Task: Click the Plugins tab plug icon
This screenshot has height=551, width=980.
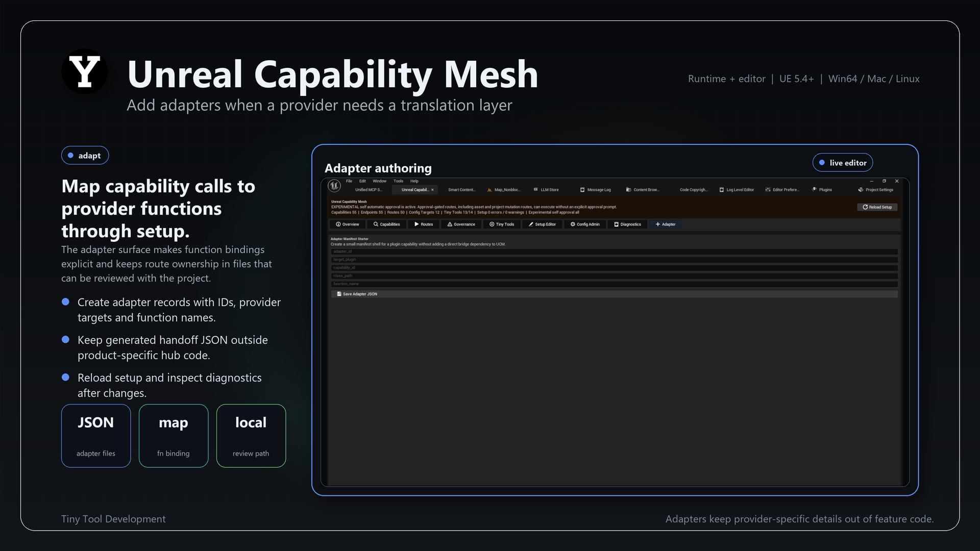Action: [x=815, y=190]
